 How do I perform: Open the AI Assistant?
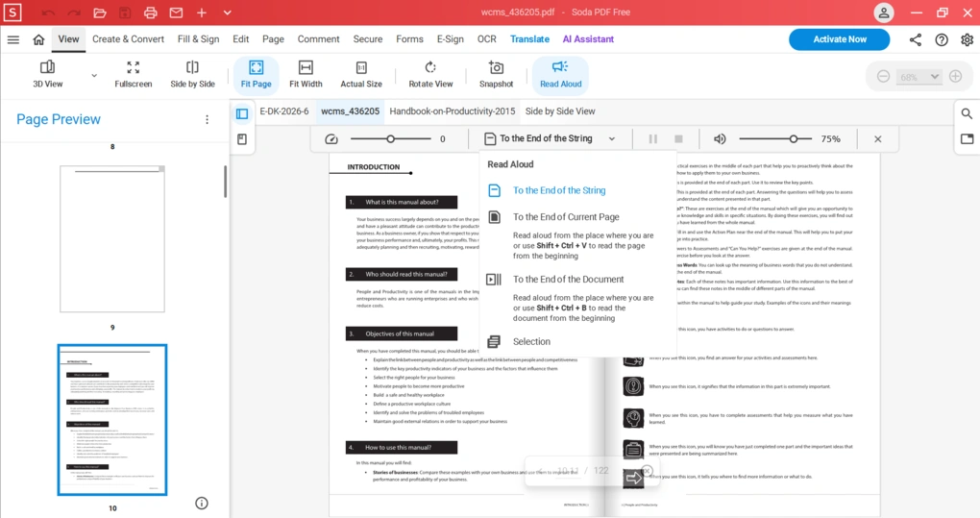click(588, 38)
